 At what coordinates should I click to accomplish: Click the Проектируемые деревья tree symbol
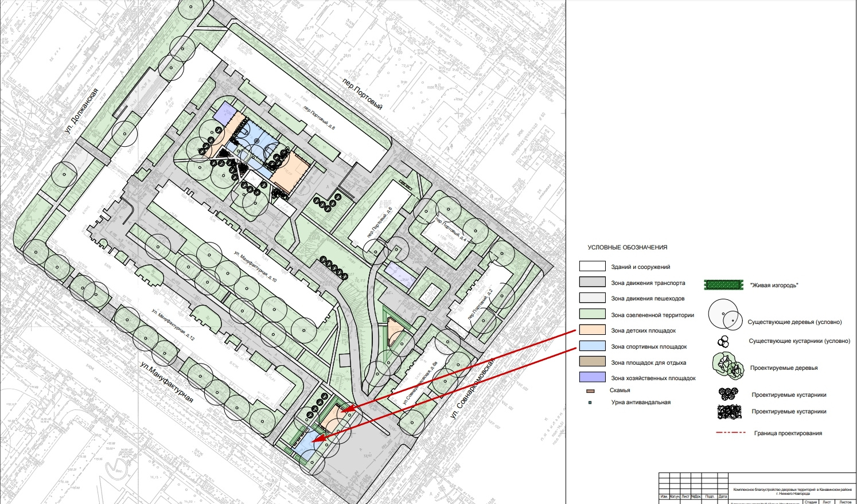pos(728,365)
